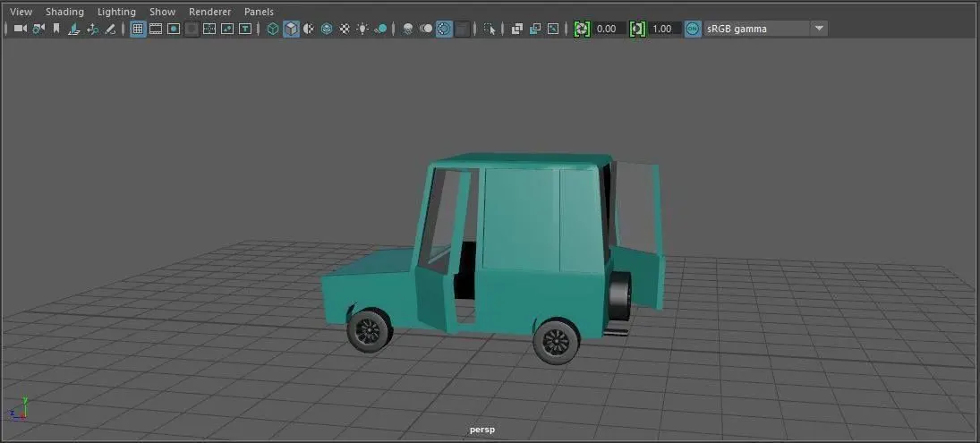Viewport: 980px width, 443px height.
Task: Click the Shadows icon
Action: (380, 29)
